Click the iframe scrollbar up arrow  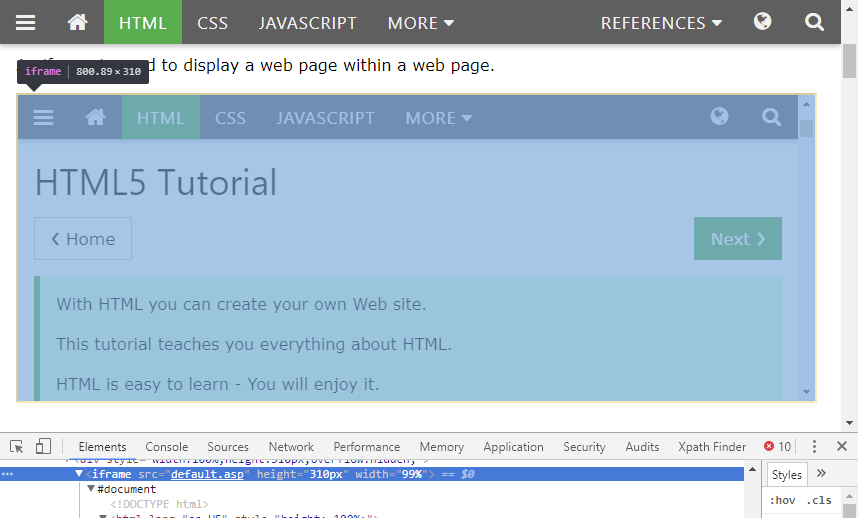coord(806,104)
